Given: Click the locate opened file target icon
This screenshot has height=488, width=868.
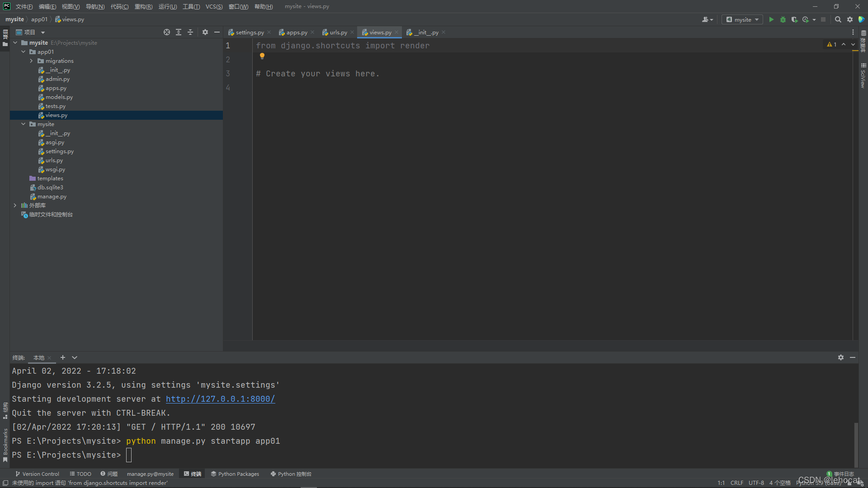Looking at the screenshot, I should tap(167, 32).
